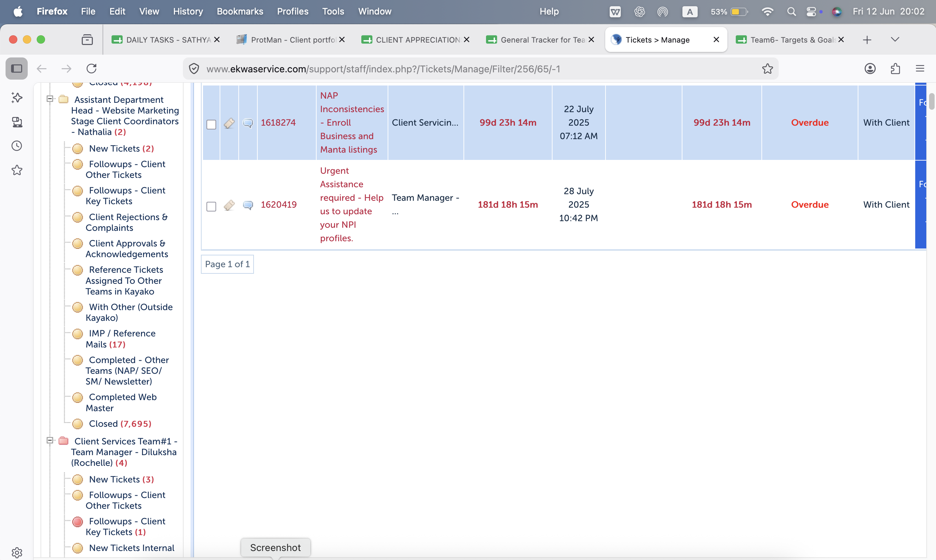Open the Firefox account icon
Image resolution: width=936 pixels, height=560 pixels.
(870, 69)
